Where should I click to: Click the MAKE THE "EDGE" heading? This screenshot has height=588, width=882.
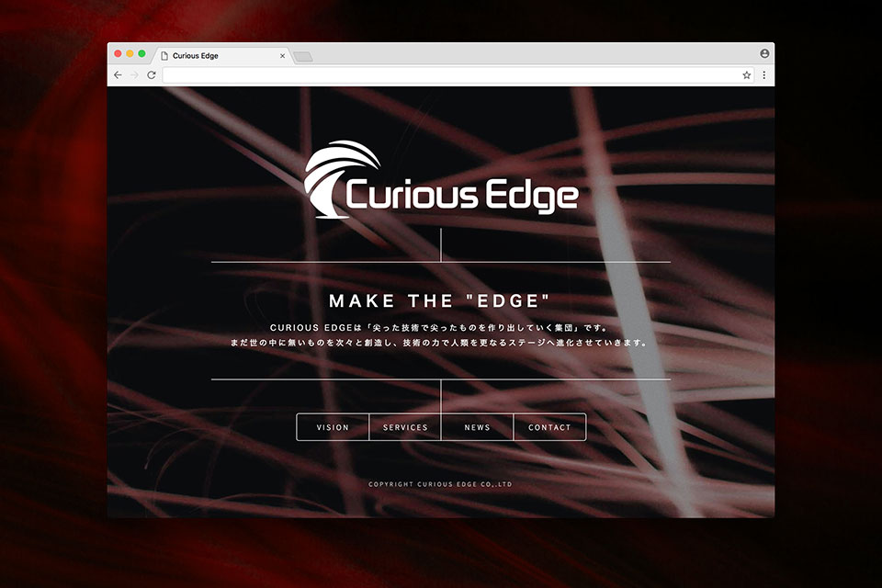click(439, 301)
